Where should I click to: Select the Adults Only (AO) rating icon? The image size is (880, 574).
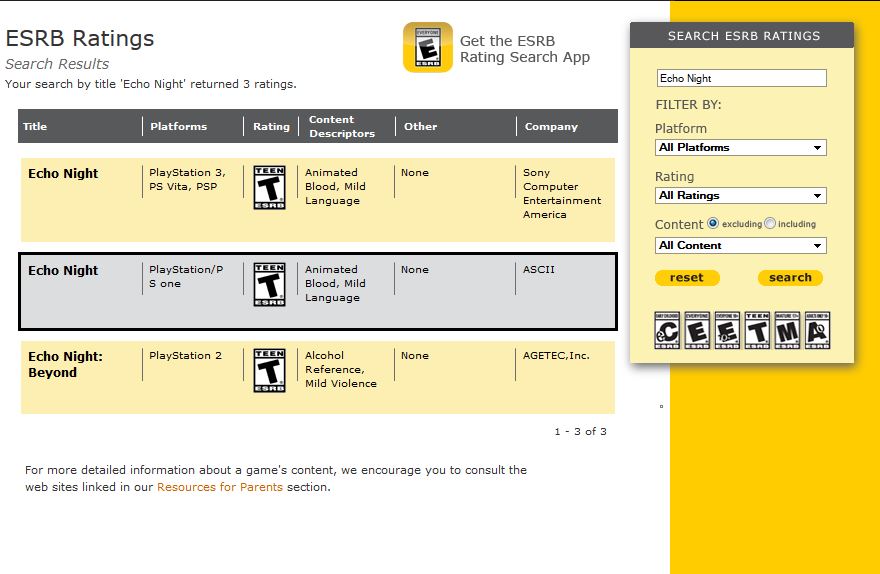817,330
